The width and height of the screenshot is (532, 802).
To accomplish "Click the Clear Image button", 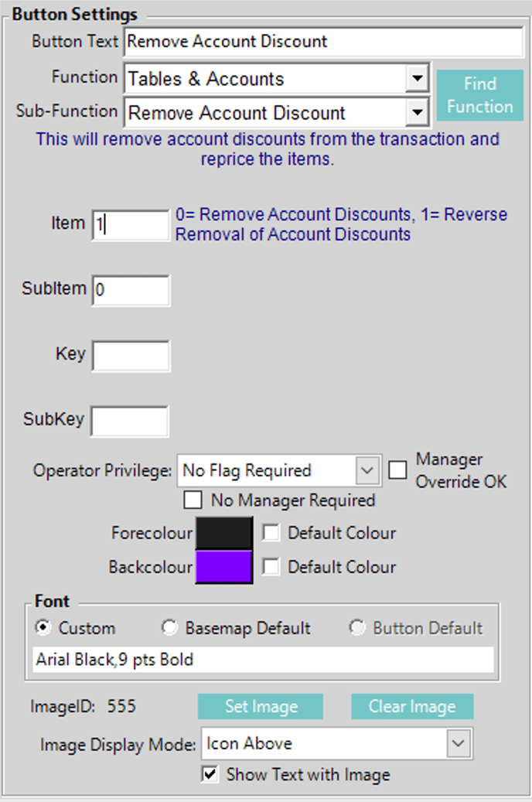I will 412,706.
